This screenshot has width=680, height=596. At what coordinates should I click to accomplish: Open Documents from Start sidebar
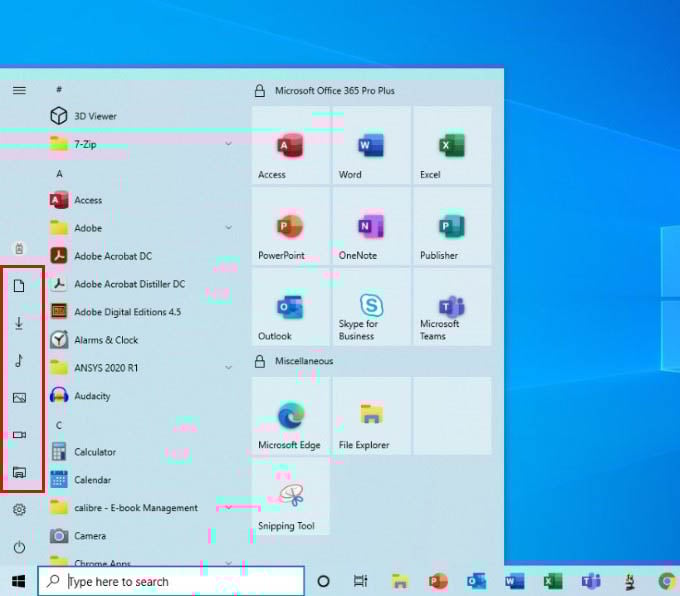19,286
